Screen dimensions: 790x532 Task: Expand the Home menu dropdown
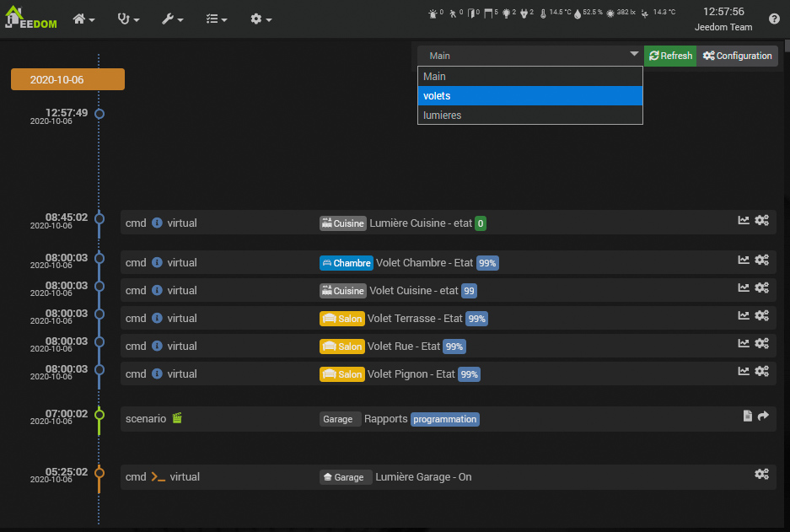[84, 19]
